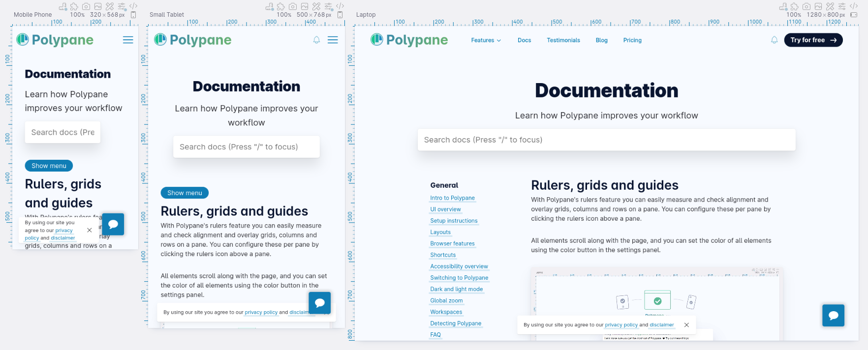
Task: Open Browser features sidebar link
Action: [x=453, y=243]
